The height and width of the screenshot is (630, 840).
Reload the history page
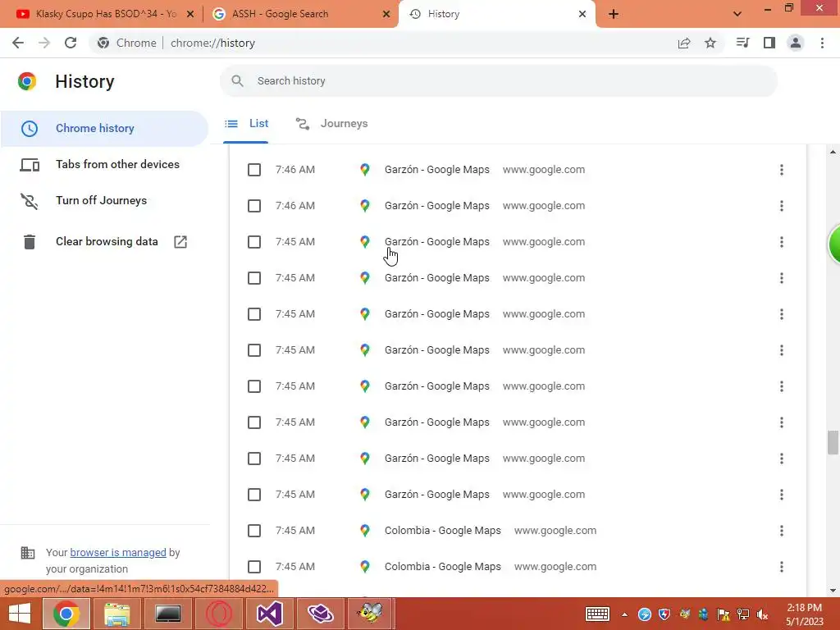pyautogui.click(x=71, y=43)
